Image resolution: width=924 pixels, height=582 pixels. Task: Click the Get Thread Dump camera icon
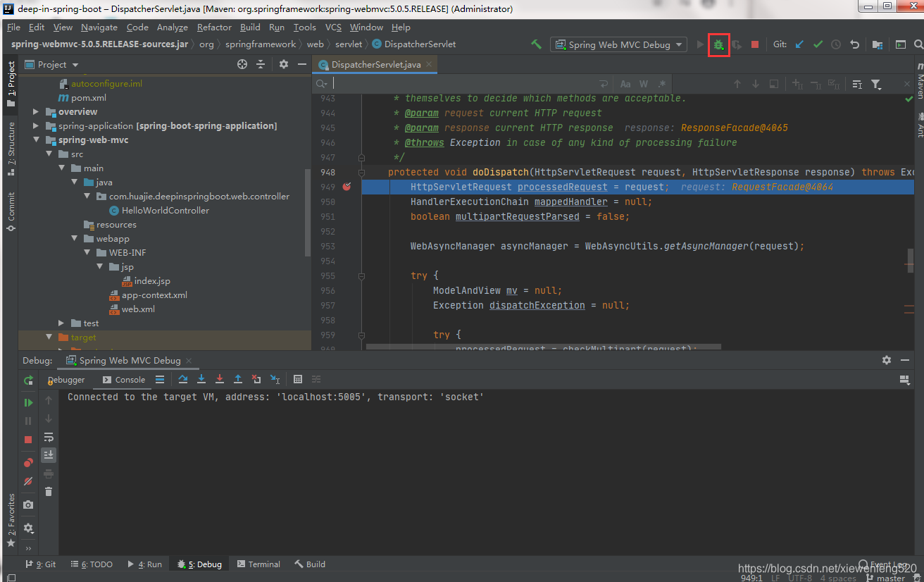pyautogui.click(x=28, y=504)
